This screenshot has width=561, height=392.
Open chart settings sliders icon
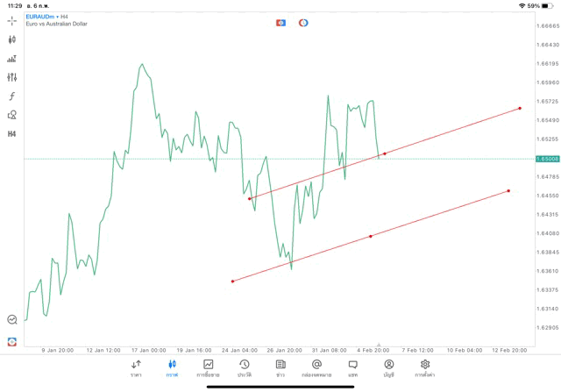point(12,77)
